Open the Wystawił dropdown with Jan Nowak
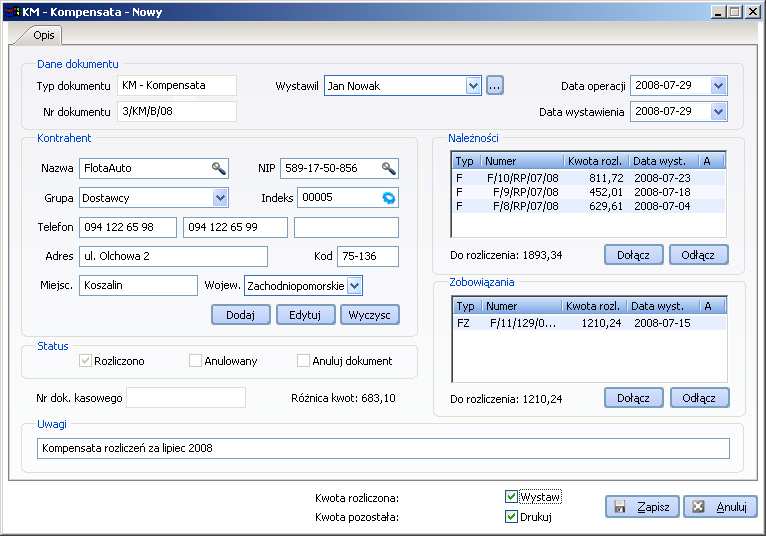 (473, 86)
